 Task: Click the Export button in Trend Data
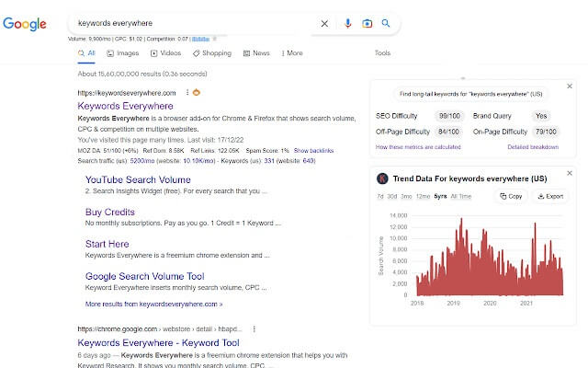(x=550, y=196)
